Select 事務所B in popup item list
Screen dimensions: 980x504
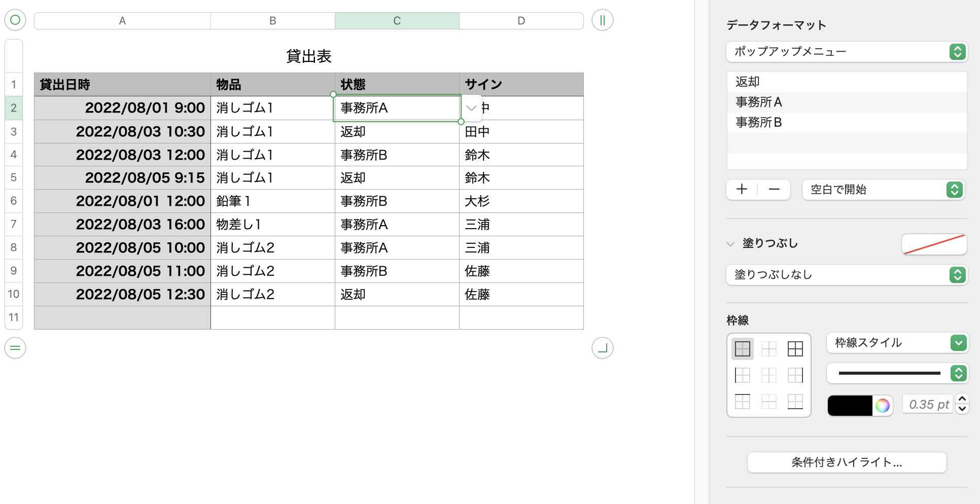tap(759, 123)
